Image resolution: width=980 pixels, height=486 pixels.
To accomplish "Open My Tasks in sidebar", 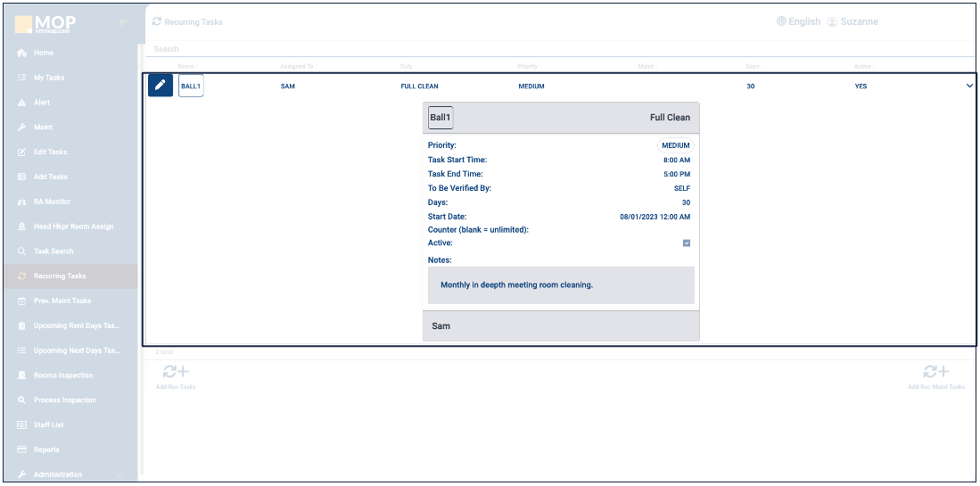I will 49,78.
